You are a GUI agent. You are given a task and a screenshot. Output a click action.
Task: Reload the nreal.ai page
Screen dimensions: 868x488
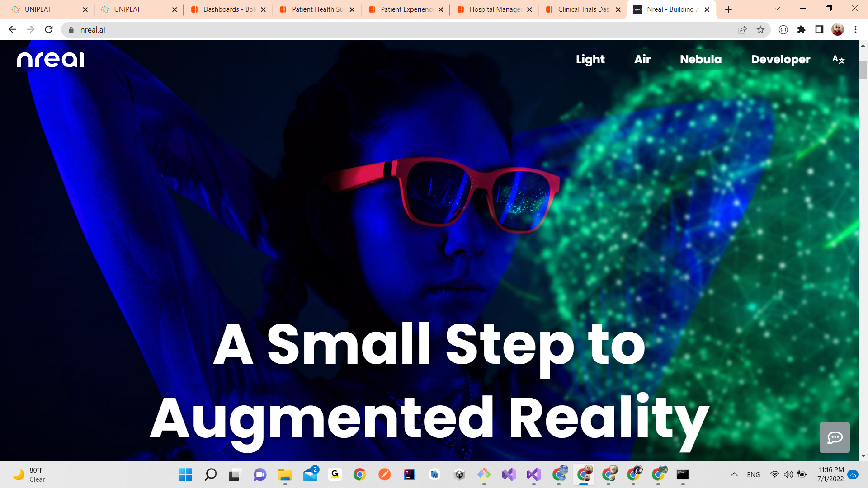point(49,30)
